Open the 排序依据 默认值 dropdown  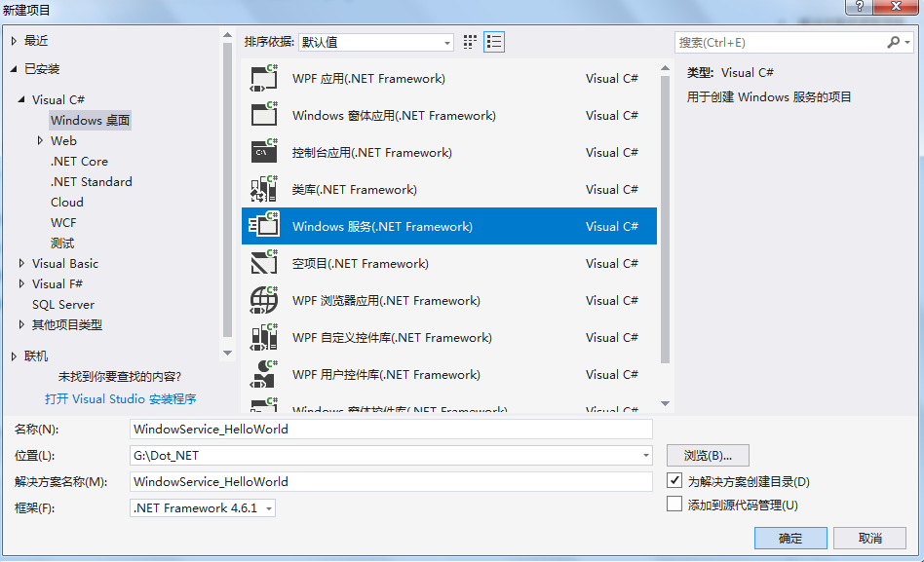(x=447, y=41)
